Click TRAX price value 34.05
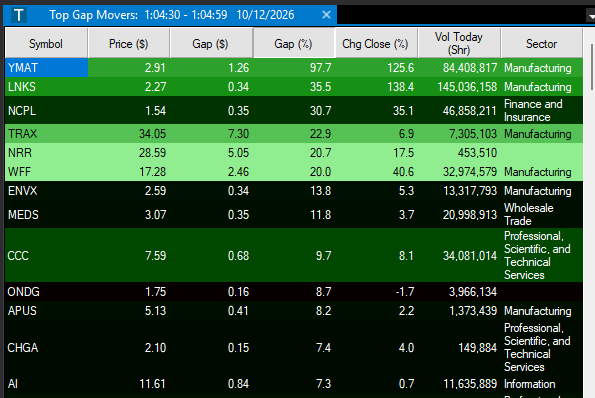Image resolution: width=595 pixels, height=398 pixels. point(153,134)
